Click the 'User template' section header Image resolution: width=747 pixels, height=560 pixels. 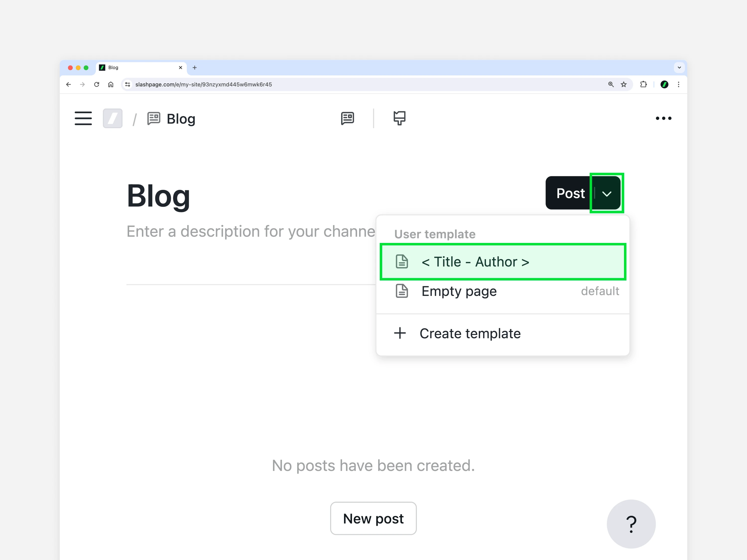435,234
